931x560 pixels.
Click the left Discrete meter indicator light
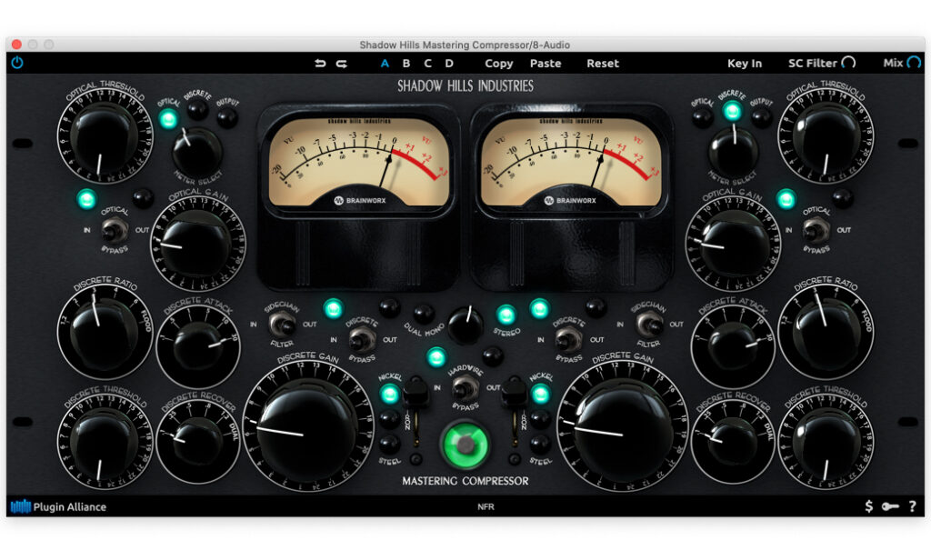tap(197, 110)
